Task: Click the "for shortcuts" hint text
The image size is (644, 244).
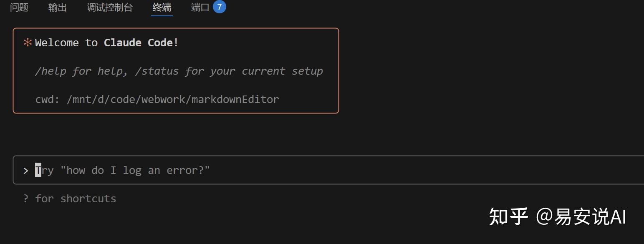Action: (x=76, y=199)
